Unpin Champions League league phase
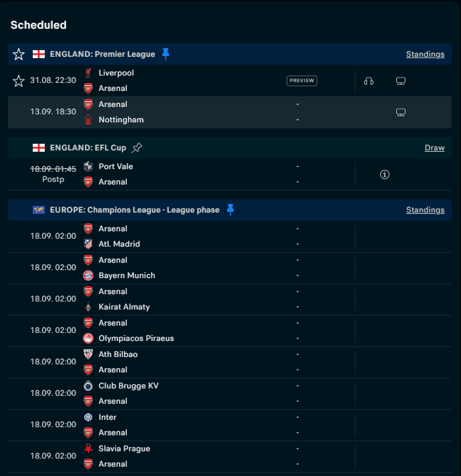 click(230, 210)
